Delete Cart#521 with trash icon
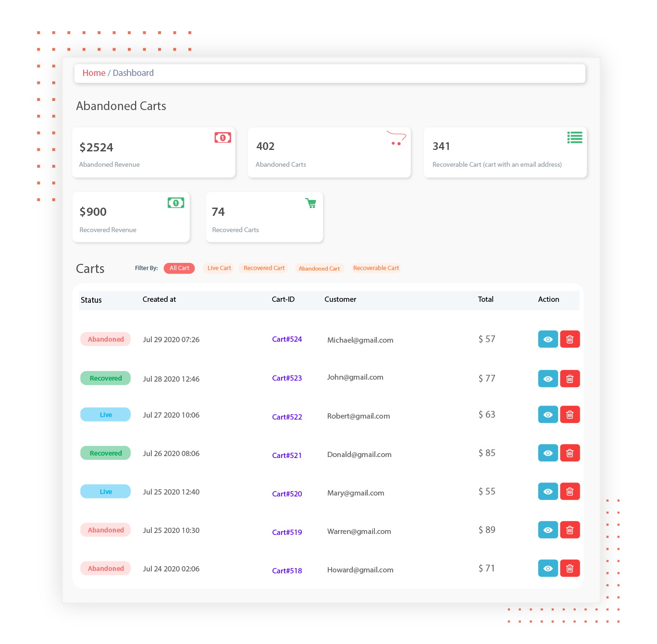The image size is (657, 644). [x=570, y=453]
